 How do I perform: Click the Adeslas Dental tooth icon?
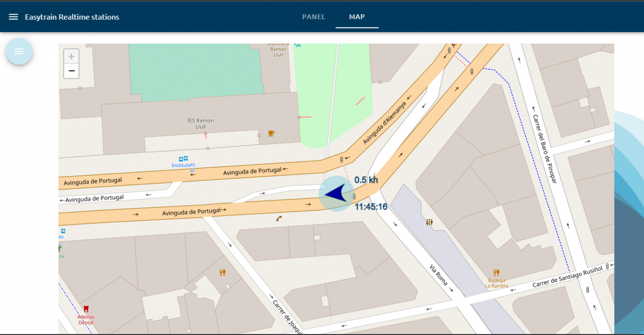(86, 309)
